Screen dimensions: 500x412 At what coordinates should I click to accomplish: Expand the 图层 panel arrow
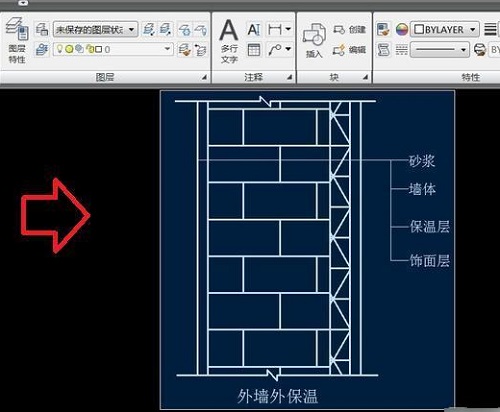click(x=204, y=78)
